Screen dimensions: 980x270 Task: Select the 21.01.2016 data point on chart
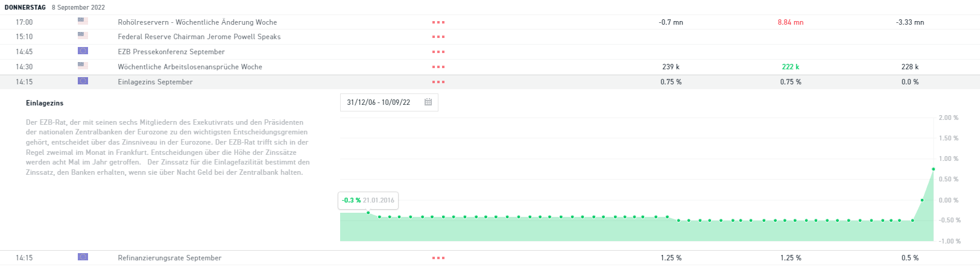click(x=368, y=213)
